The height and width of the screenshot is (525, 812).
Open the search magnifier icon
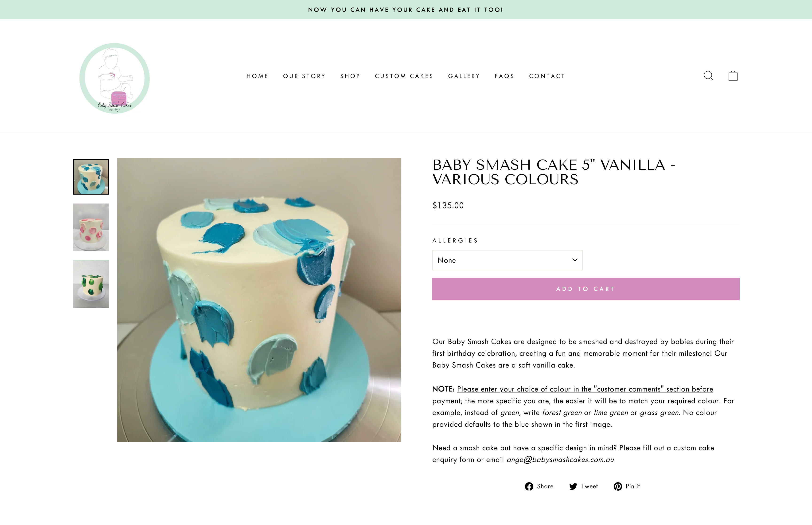pyautogui.click(x=708, y=76)
